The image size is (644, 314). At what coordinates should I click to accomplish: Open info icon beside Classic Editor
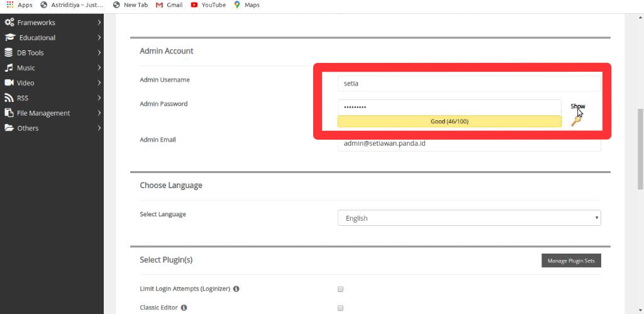(x=184, y=308)
